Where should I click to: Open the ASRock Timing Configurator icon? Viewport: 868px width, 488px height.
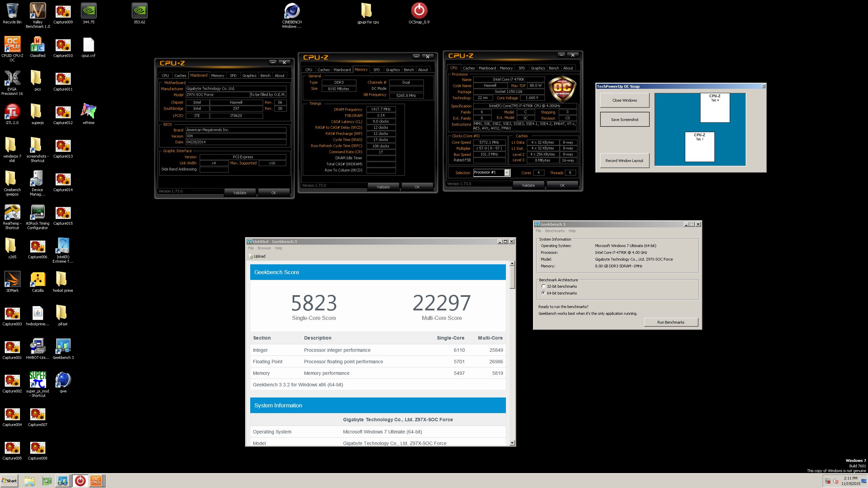tap(38, 217)
